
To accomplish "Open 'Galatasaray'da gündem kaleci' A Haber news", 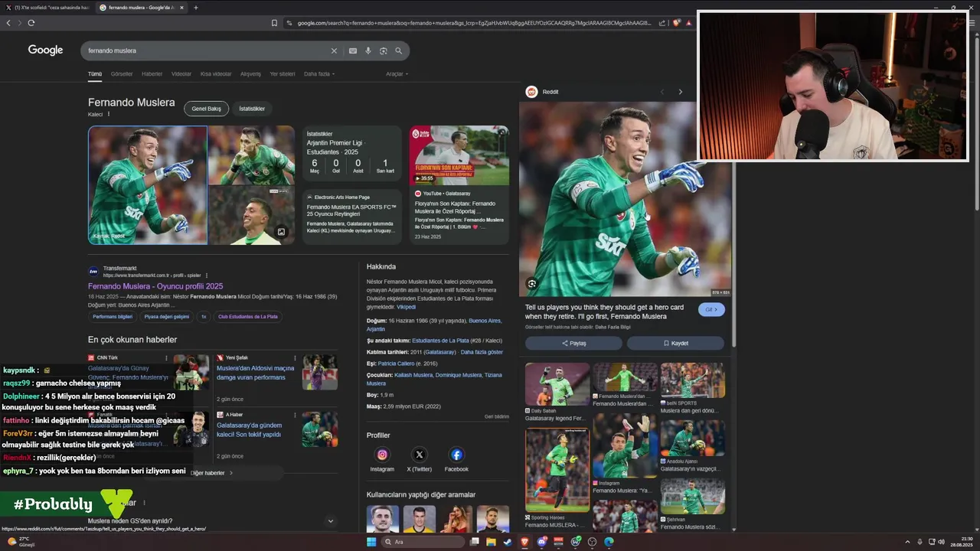I will pyautogui.click(x=249, y=429).
